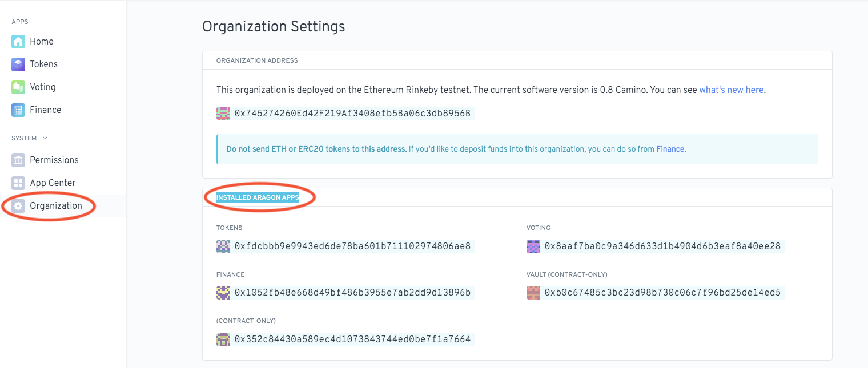Click the Permissions bank icon
This screenshot has height=368, width=868.
[x=18, y=160]
